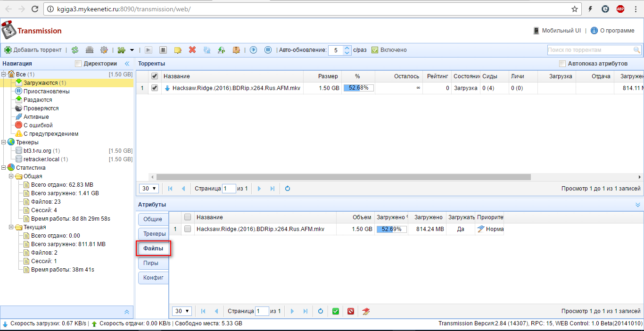Collapse the attributes panel with the double chevron
Screen dimensions: 644x331
pyautogui.click(x=638, y=205)
